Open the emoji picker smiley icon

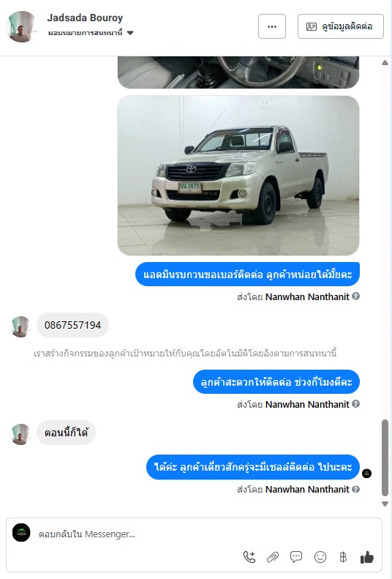coord(320,557)
